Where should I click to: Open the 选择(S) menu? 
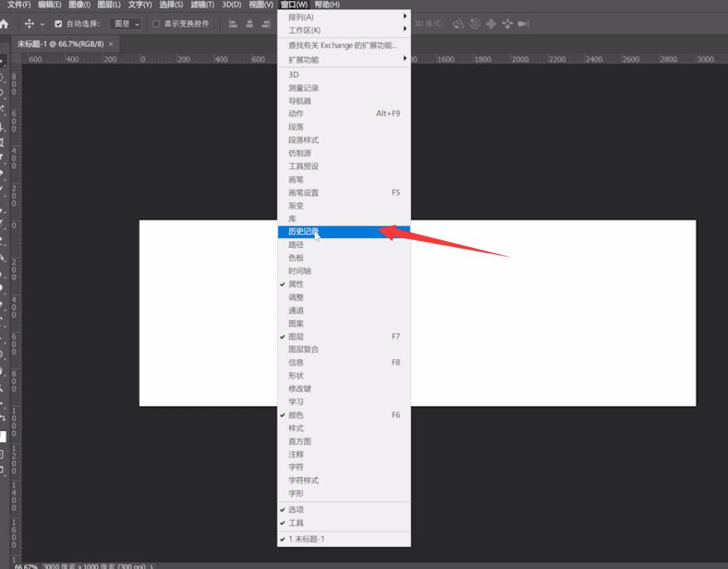[x=171, y=5]
